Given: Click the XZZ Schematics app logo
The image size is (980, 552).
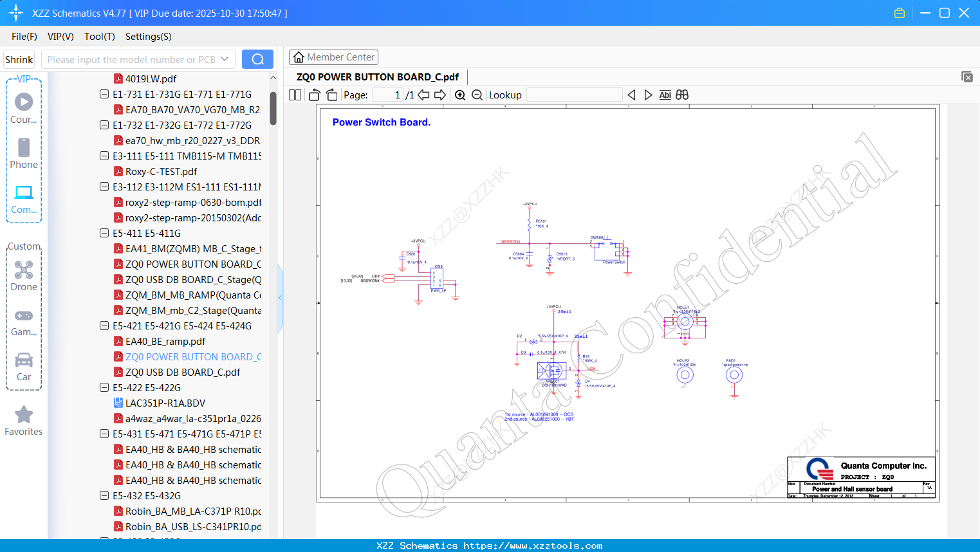Looking at the screenshot, I should 16,13.
